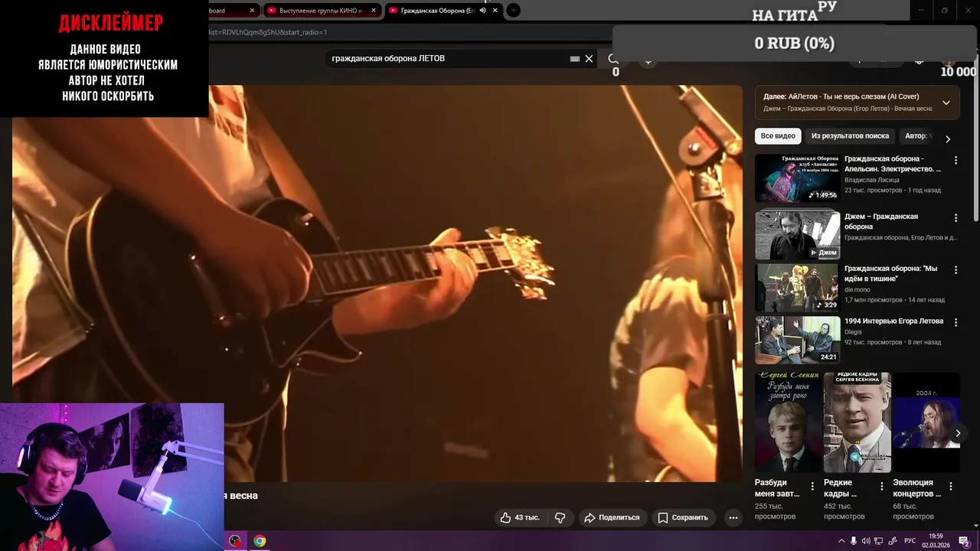Click the 255 тыс. просмотров text
Screen dimensions: 980x551
tap(775, 511)
